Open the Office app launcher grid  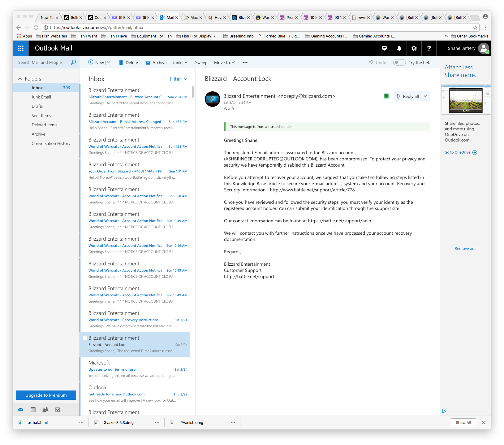click(x=21, y=48)
